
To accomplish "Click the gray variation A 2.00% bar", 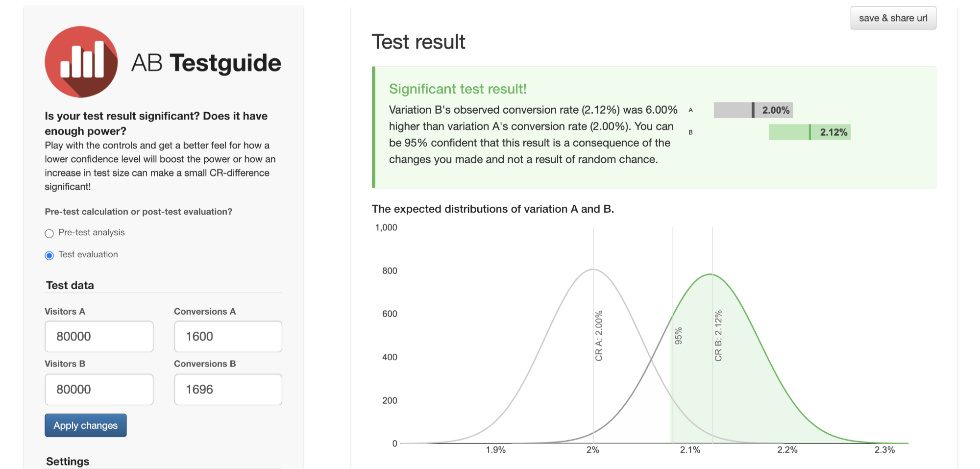I will point(753,110).
